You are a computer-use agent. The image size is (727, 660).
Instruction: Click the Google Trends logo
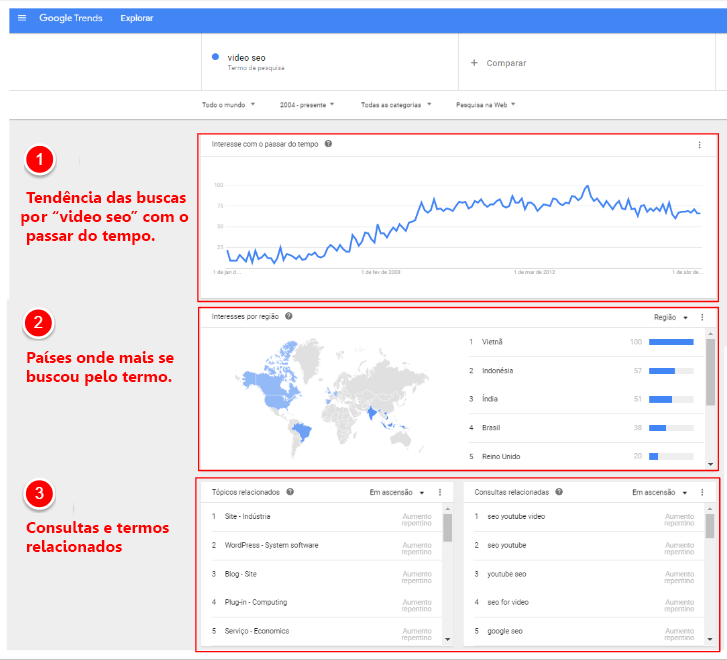click(x=71, y=18)
